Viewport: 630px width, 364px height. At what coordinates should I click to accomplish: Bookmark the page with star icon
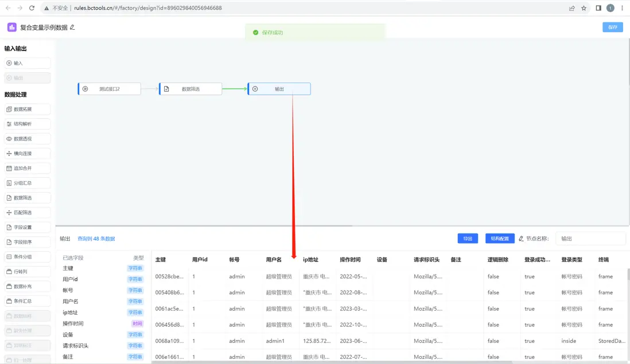click(x=584, y=8)
